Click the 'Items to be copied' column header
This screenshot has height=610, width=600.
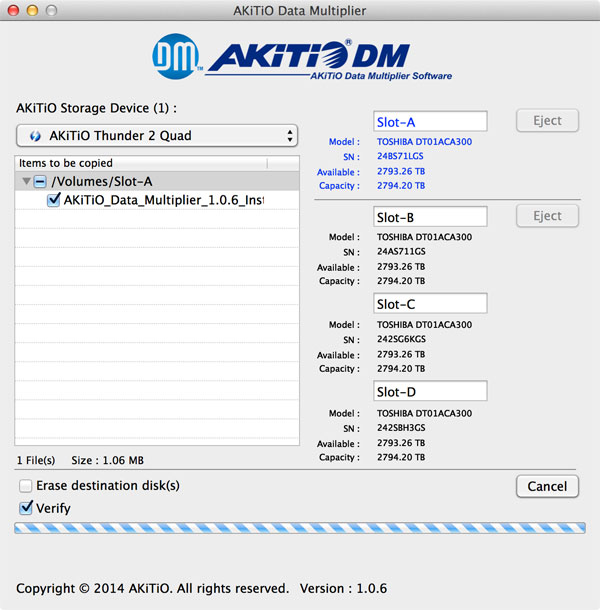click(140, 163)
